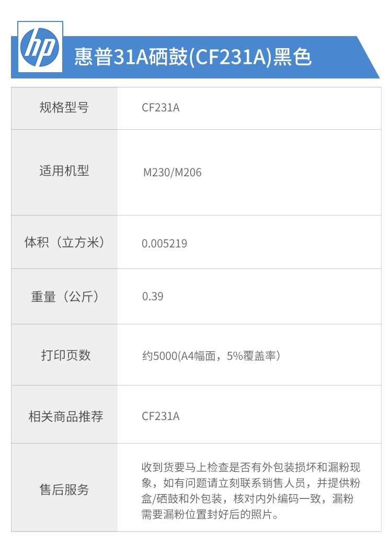Select the CF231A value beside 规格型号
Image resolution: width=392 pixels, height=544 pixels.
tap(160, 108)
